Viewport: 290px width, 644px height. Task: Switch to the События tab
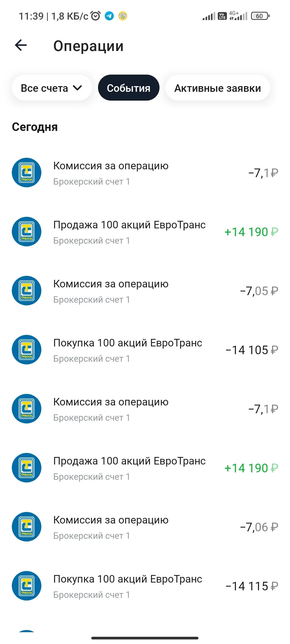coord(129,88)
